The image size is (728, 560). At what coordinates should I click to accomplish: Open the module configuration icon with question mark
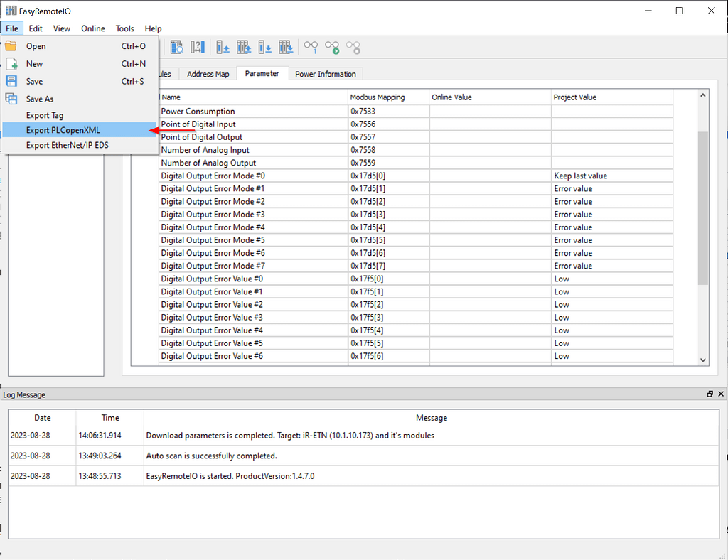pos(197,47)
